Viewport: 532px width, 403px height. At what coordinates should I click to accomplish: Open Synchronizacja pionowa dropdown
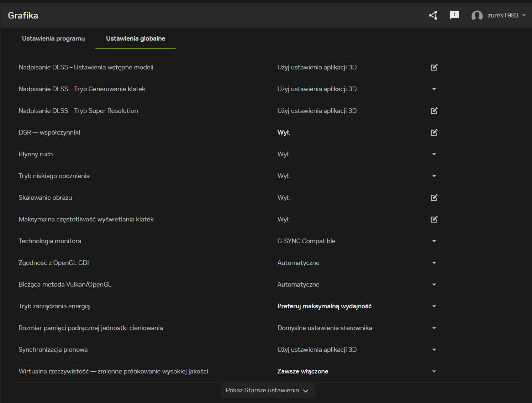434,350
